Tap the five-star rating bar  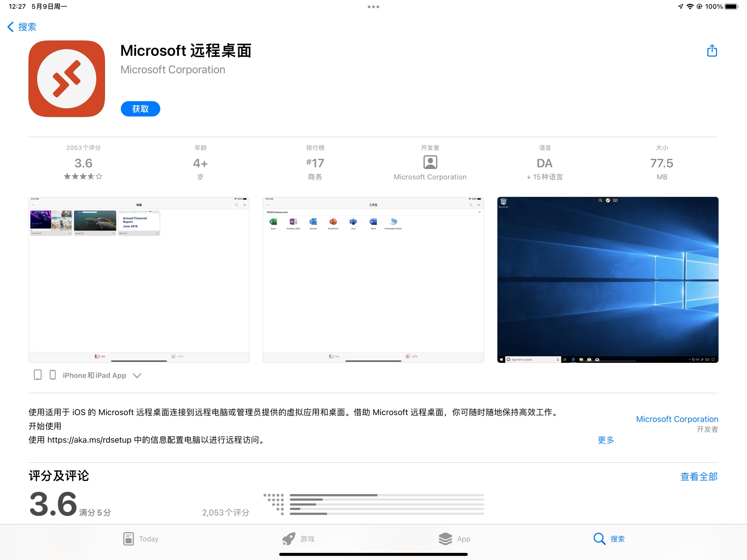click(x=387, y=495)
